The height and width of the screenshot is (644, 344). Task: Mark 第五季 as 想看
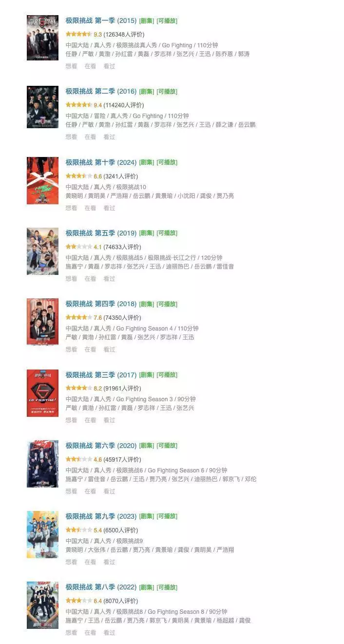coord(71,279)
